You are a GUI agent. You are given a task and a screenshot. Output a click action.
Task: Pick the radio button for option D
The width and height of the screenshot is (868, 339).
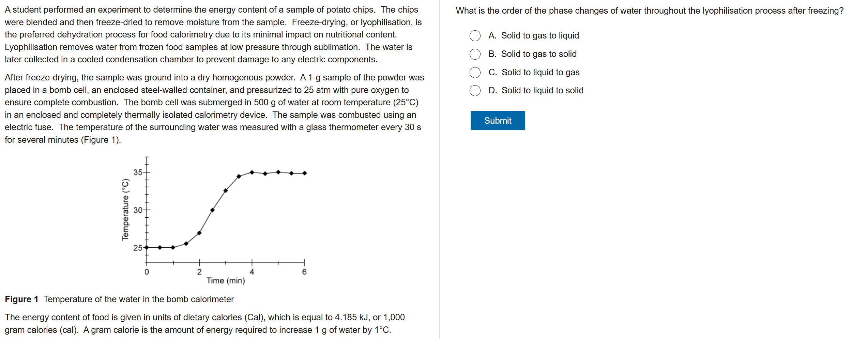[475, 91]
